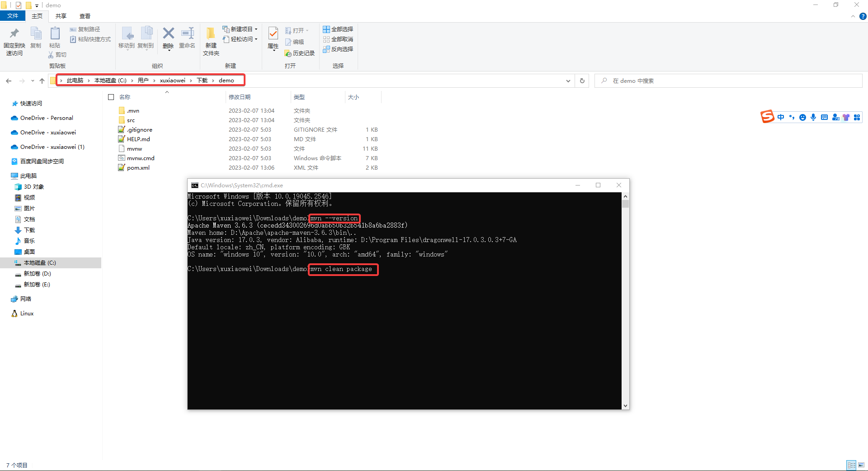
Task: Click Select All (全部选择) button
Action: [x=338, y=29]
